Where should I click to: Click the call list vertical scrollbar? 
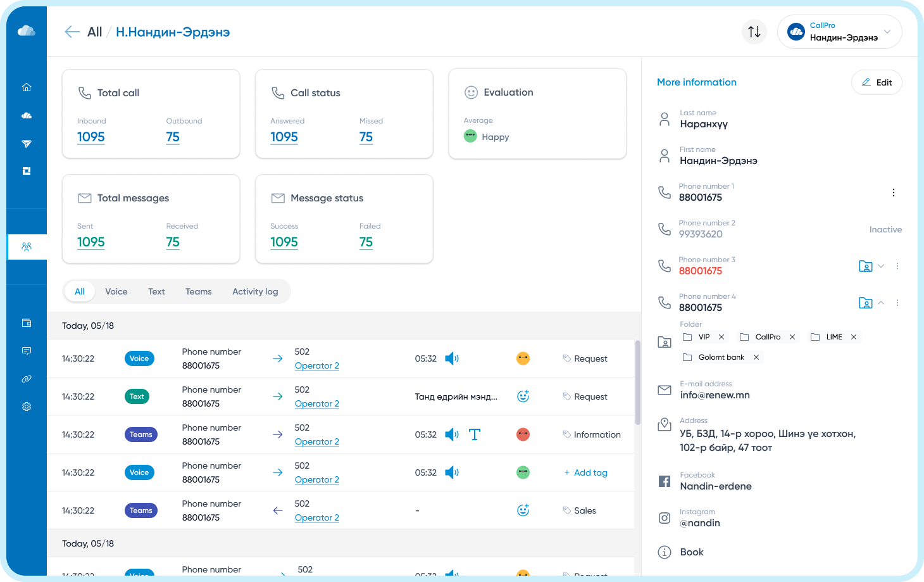click(x=638, y=382)
